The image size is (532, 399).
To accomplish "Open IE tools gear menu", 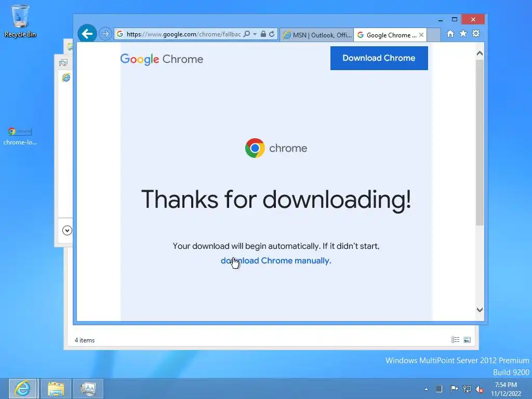I will pyautogui.click(x=476, y=34).
